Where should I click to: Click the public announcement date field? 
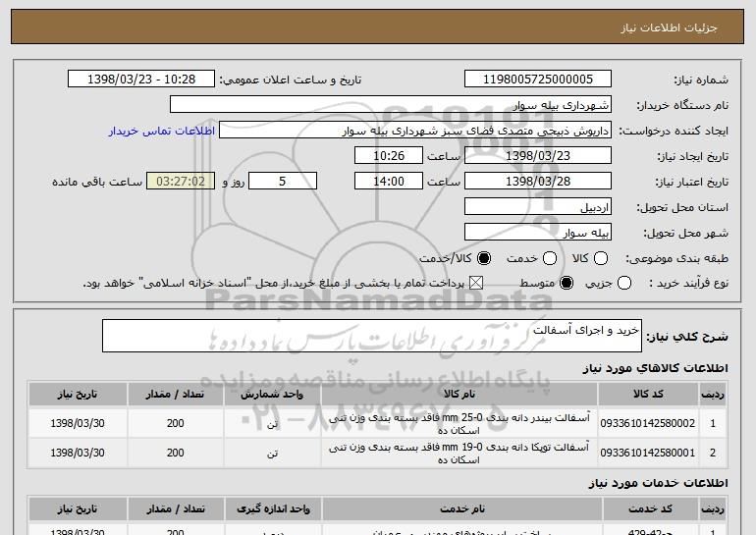tap(141, 80)
